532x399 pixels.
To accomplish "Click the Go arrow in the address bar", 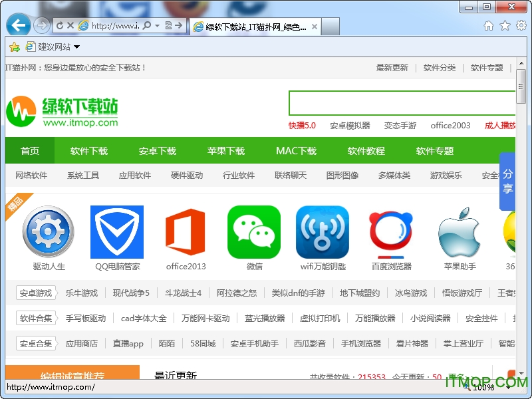I will [x=178, y=25].
